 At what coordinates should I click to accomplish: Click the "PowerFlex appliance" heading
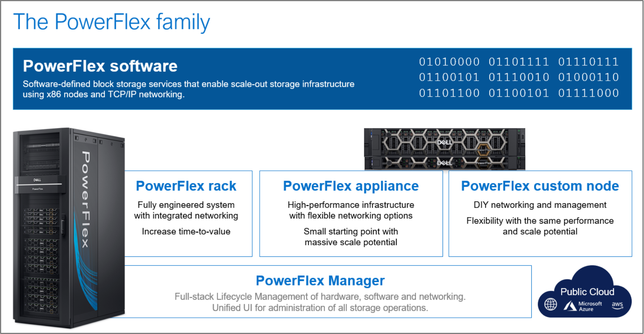point(351,186)
